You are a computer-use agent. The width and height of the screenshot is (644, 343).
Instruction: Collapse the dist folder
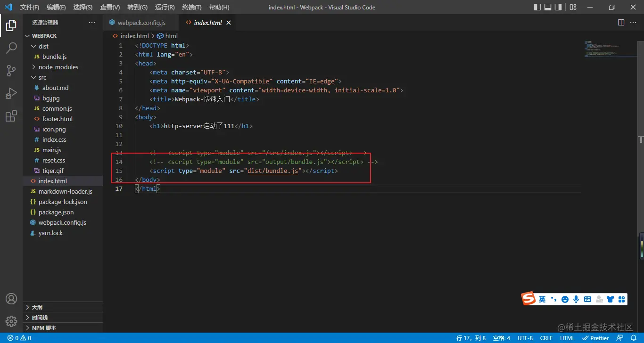coord(63,46)
